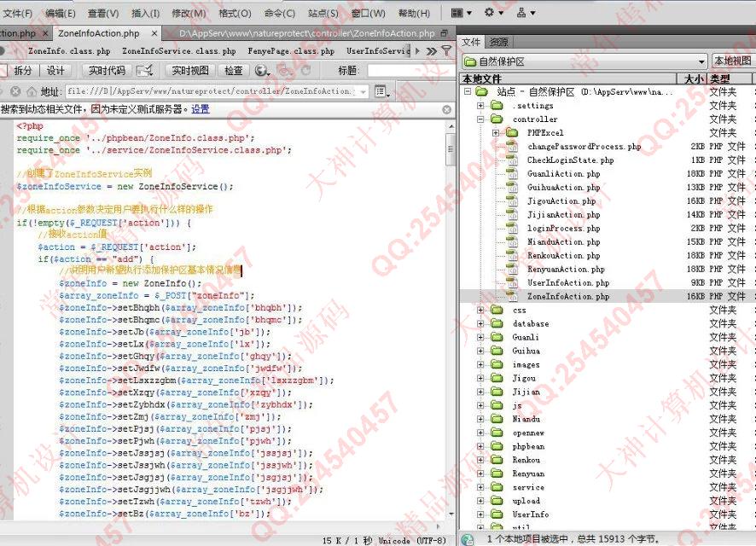This screenshot has width=756, height=546.
Task: Toggle the 实时视图 live view button
Action: 190,71
